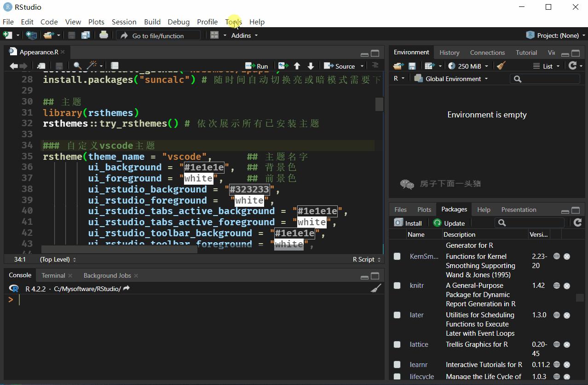Screen dimensions: 588x385
Task: Click the Install packages button
Action: pos(408,223)
